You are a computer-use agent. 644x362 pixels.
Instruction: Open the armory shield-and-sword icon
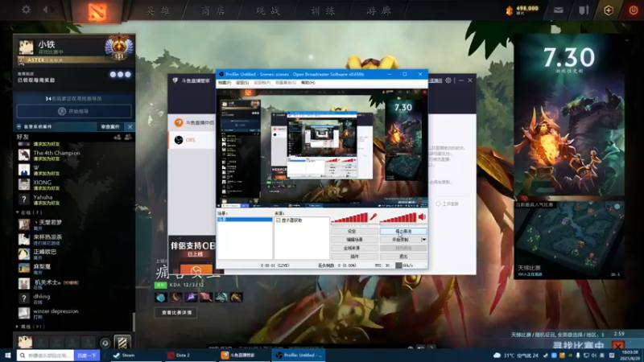pyautogui.click(x=583, y=10)
